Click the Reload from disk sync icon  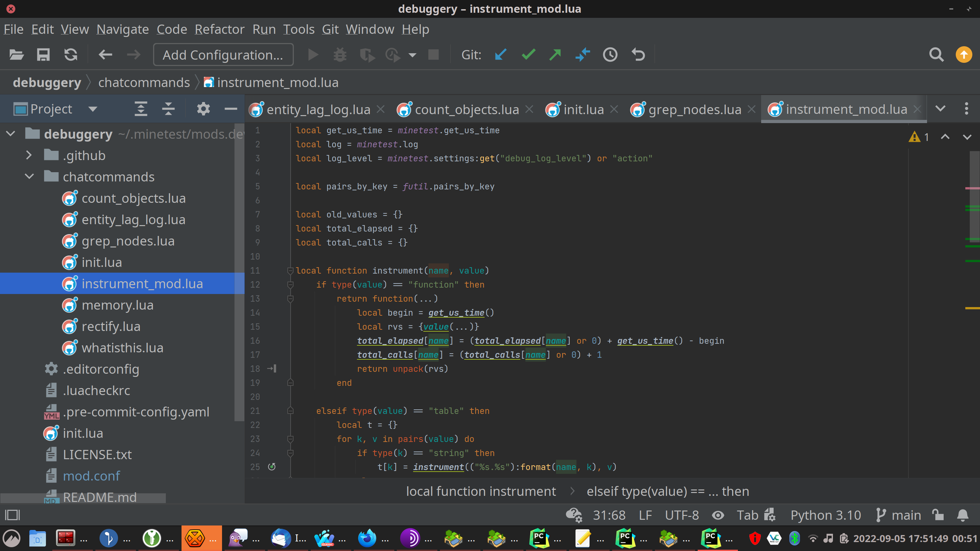point(71,55)
